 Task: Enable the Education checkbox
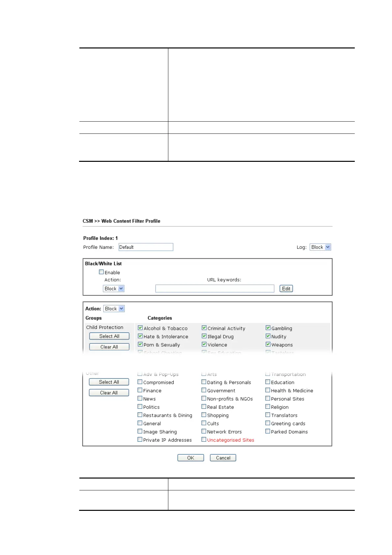point(268,382)
